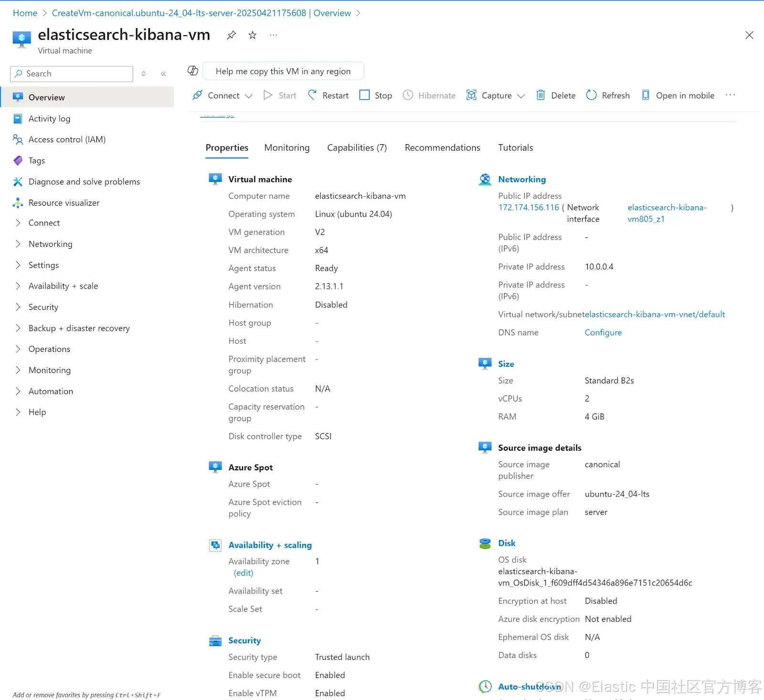Close the VM overview blade

tap(749, 35)
